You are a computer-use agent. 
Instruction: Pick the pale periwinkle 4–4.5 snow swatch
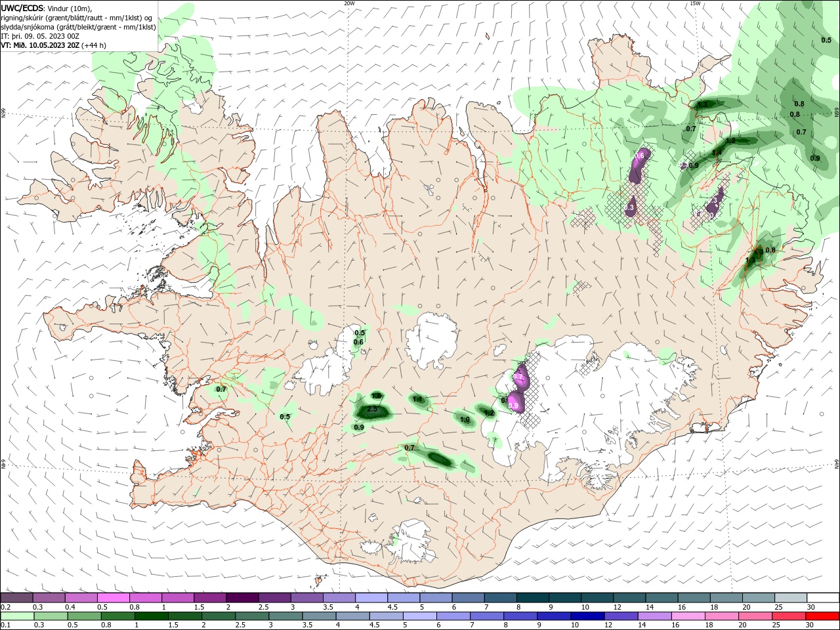point(371,598)
